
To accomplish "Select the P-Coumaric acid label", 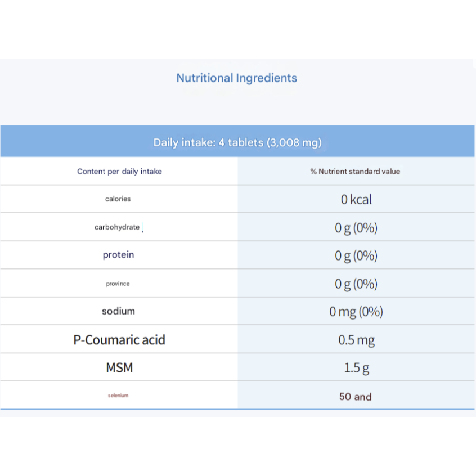I will (119, 340).
